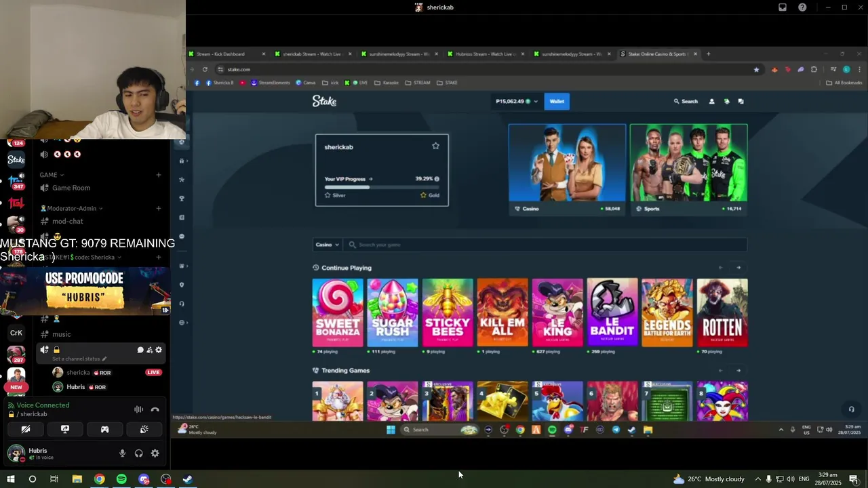
Task: Open the Sports banner card
Action: coord(689,169)
